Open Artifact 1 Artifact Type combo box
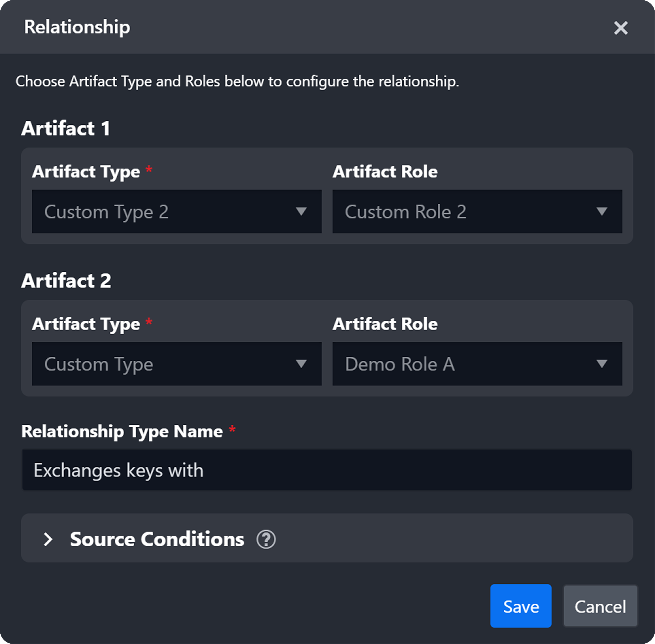The image size is (655, 644). tap(163, 211)
